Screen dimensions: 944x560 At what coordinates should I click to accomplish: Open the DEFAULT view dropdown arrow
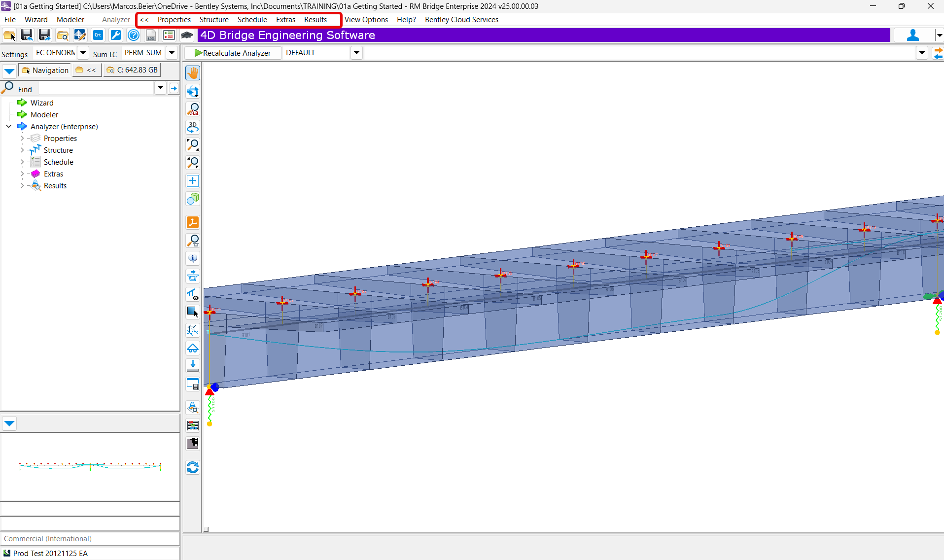tap(356, 53)
